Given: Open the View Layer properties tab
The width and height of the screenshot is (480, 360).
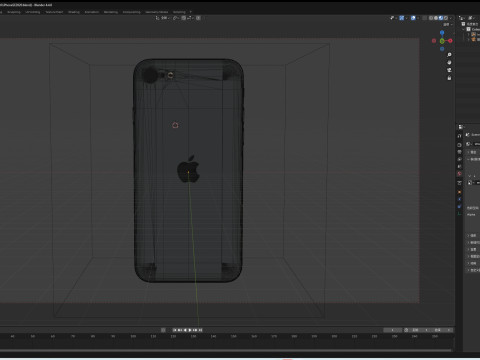Looking at the screenshot, I should tap(459, 159).
